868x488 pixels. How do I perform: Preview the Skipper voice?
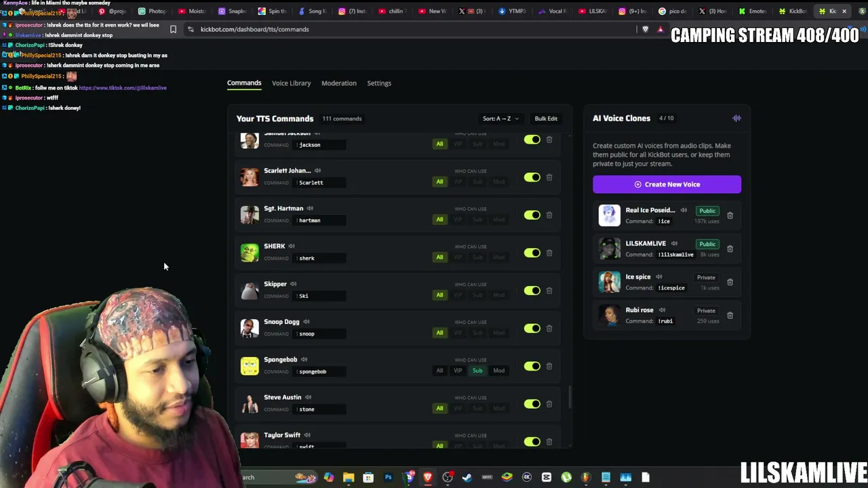pos(294,284)
